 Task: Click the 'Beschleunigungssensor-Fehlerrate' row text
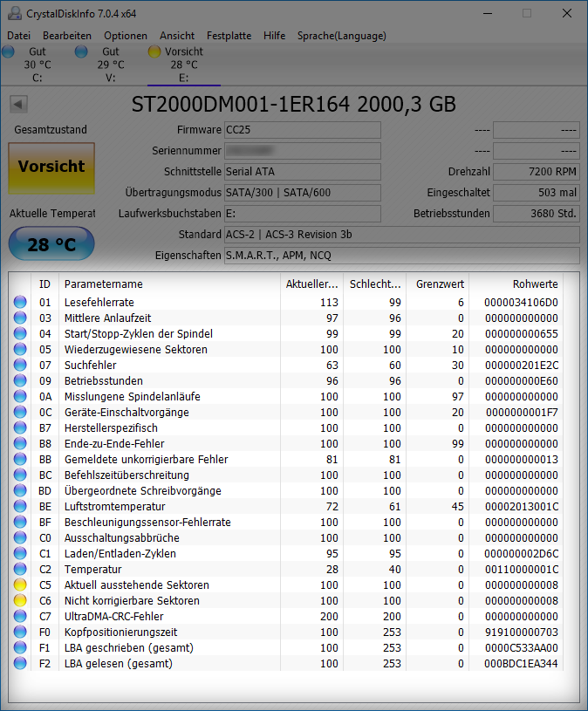tap(147, 523)
